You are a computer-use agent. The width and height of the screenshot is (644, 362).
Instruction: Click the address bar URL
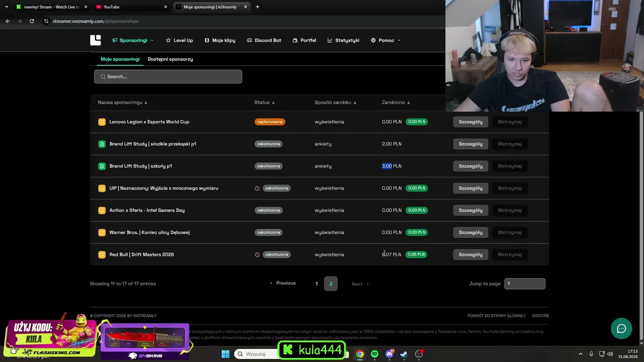click(95, 21)
